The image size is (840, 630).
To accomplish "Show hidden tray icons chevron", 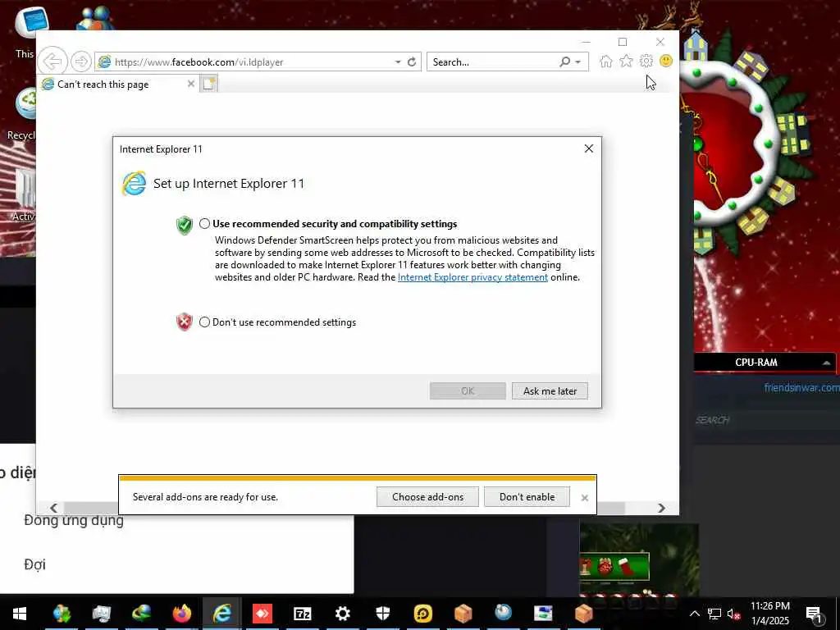I will pyautogui.click(x=694, y=614).
